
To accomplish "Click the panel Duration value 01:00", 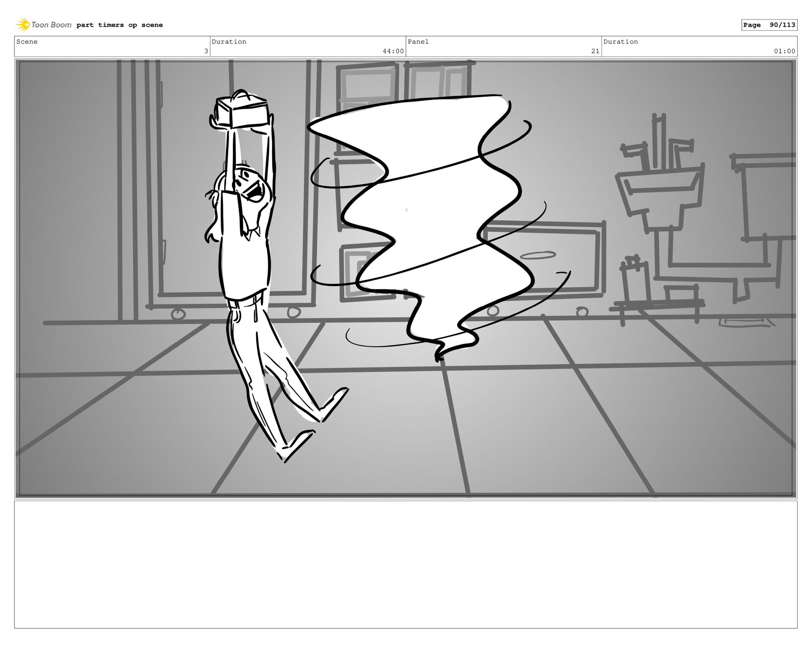I will point(785,51).
